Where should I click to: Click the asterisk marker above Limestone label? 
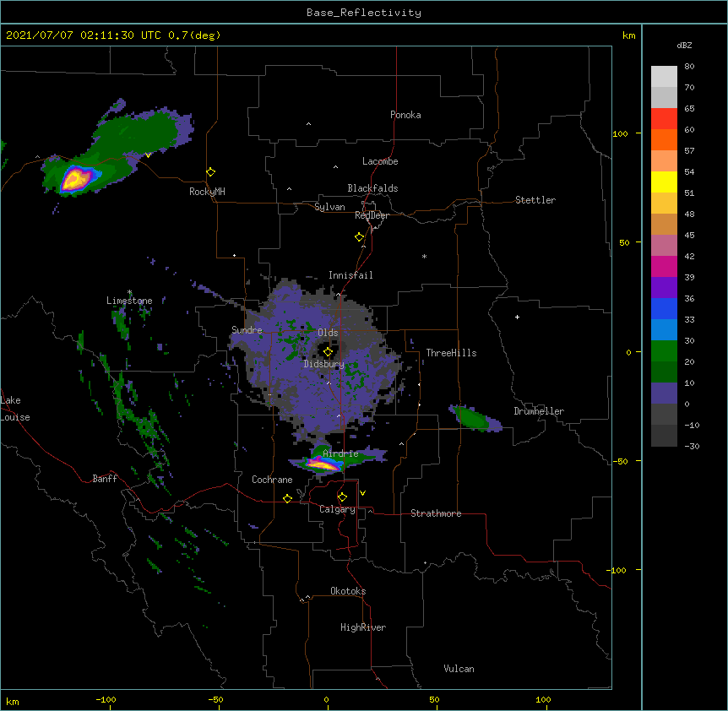click(x=129, y=292)
